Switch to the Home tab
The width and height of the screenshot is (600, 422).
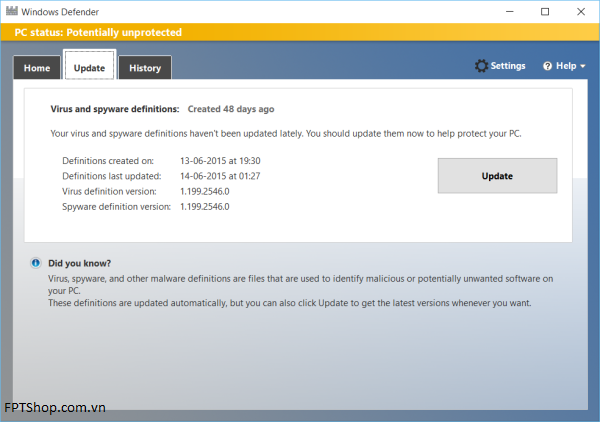37,68
